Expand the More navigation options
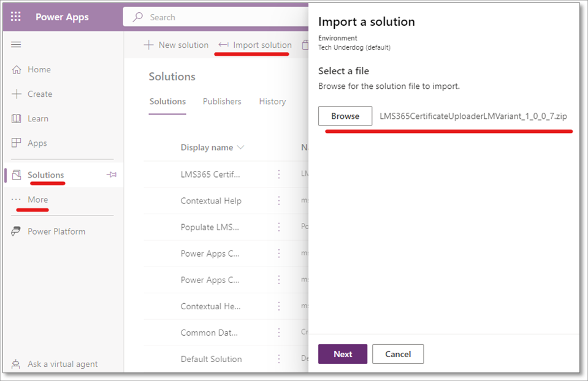Screen dimensions: 588x381 click(37, 200)
